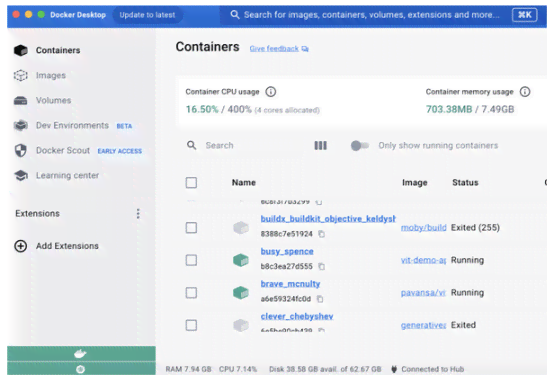Select all containers with header checkbox
554x383 pixels.
pos(191,183)
